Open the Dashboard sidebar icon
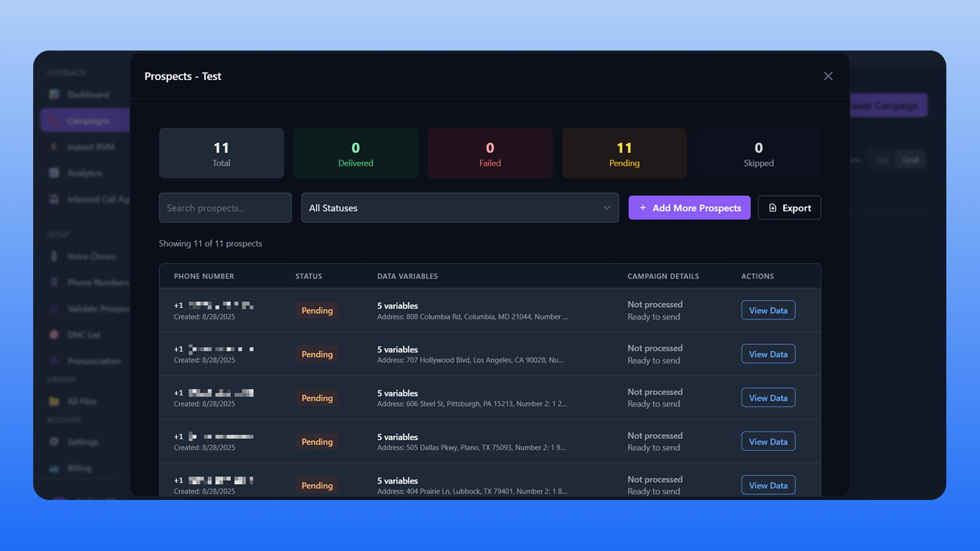 (x=54, y=94)
